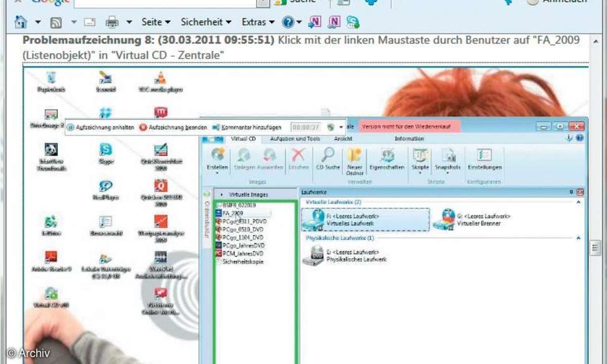Select PCM_JahresDVD in the image list
This screenshot has height=364, width=607.
coord(240,253)
